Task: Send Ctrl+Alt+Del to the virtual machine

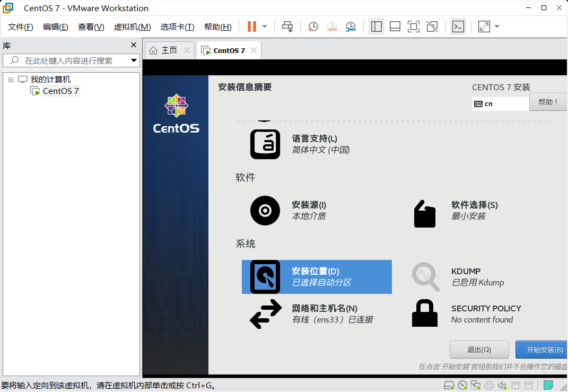Action: pyautogui.click(x=287, y=27)
